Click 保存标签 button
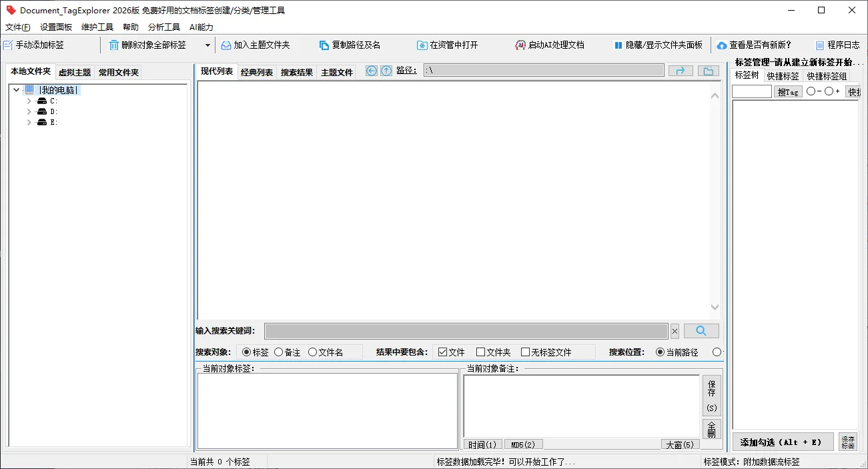Screen dimensions: 868x469 click(848, 442)
